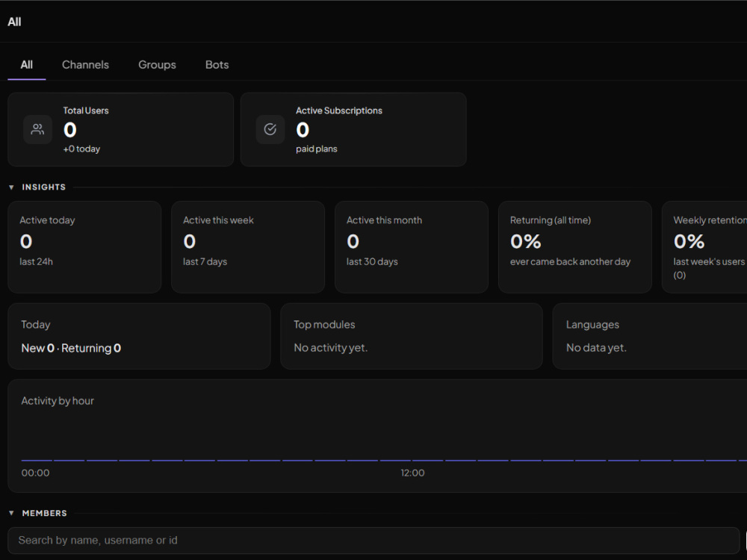
Task: Click the Languages heading
Action: coord(592,325)
